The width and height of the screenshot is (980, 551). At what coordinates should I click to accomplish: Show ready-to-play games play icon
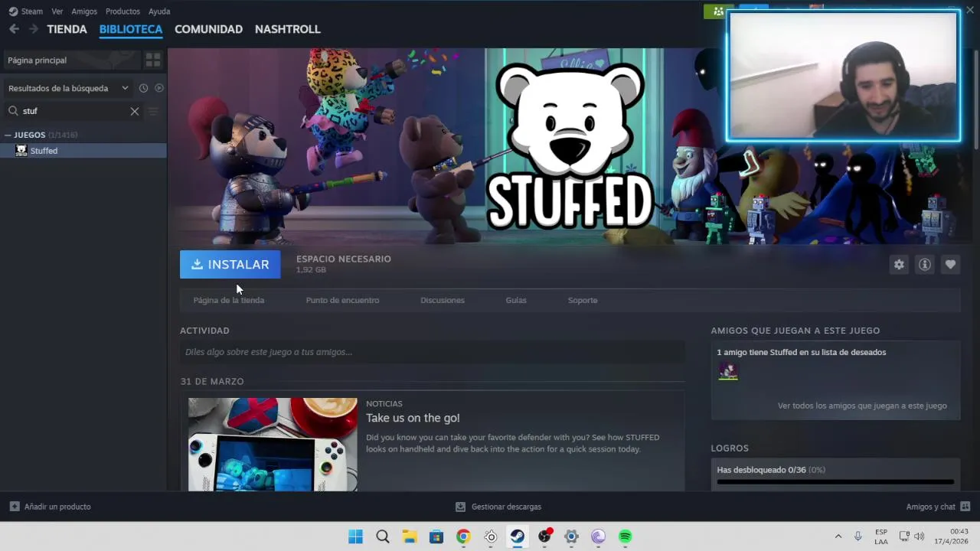tap(159, 88)
